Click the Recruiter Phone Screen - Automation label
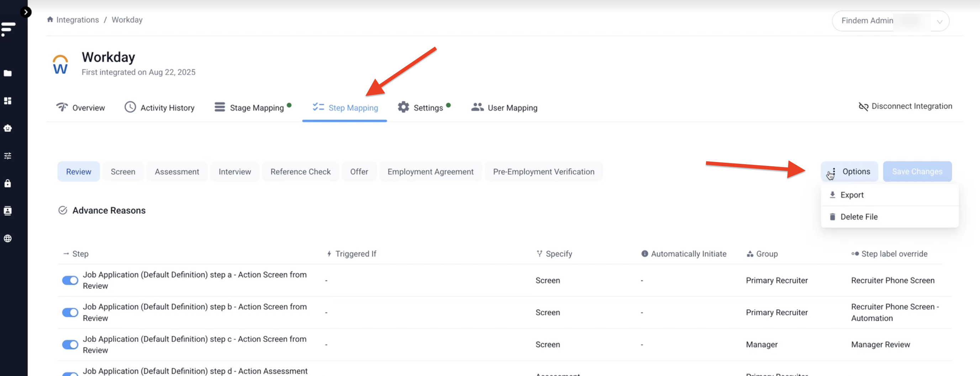 pos(895,313)
